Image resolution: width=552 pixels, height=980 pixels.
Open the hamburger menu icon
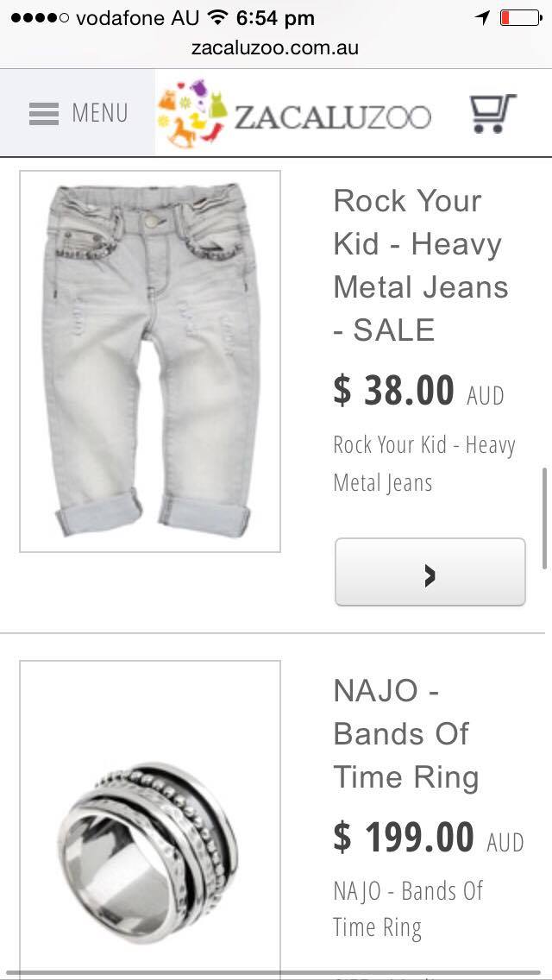(x=44, y=114)
